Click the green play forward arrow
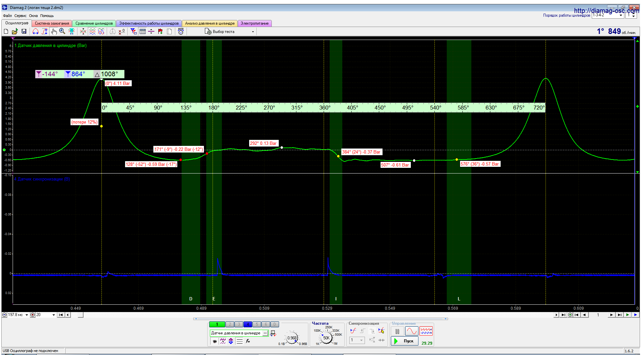Viewport: 644px width, 355px height. (627, 315)
